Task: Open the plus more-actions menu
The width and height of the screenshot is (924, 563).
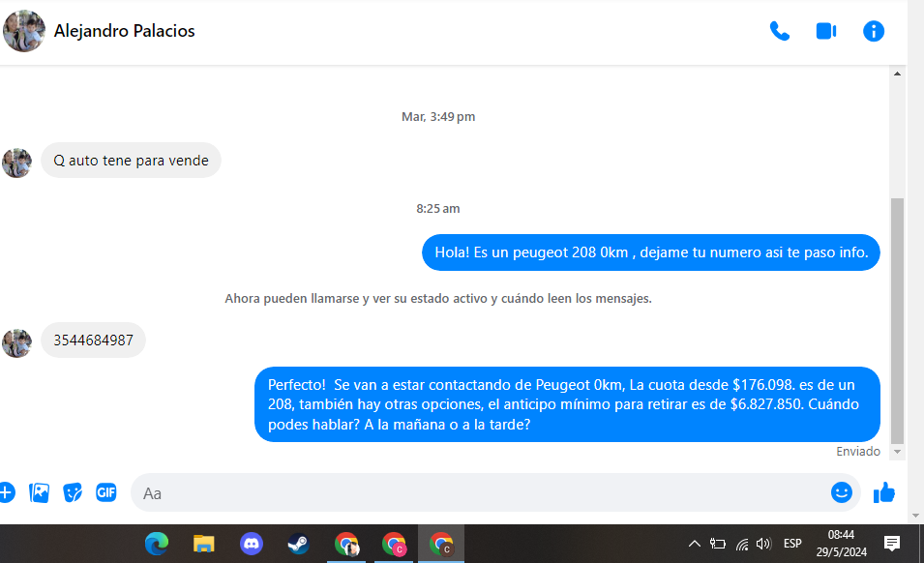Action: point(6,492)
